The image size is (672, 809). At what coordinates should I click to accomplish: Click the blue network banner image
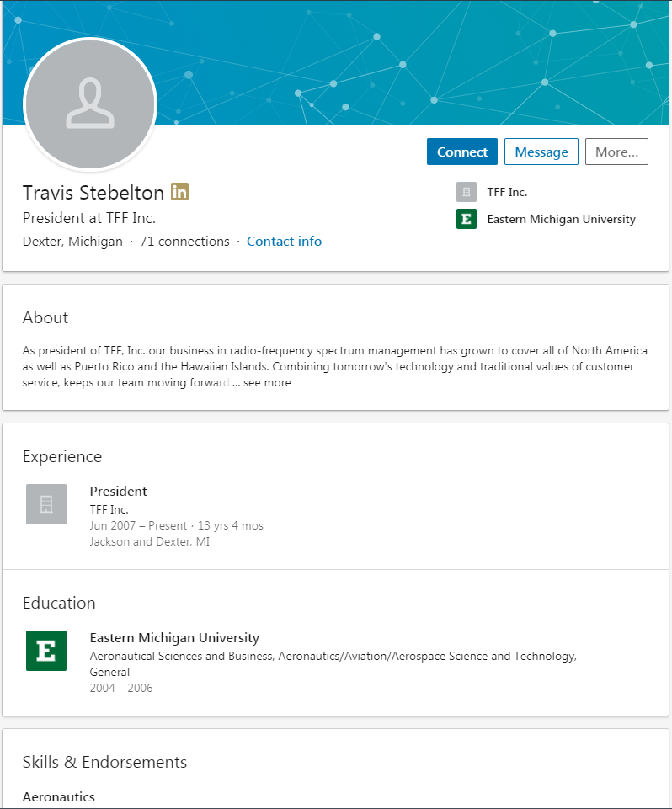(x=421, y=59)
